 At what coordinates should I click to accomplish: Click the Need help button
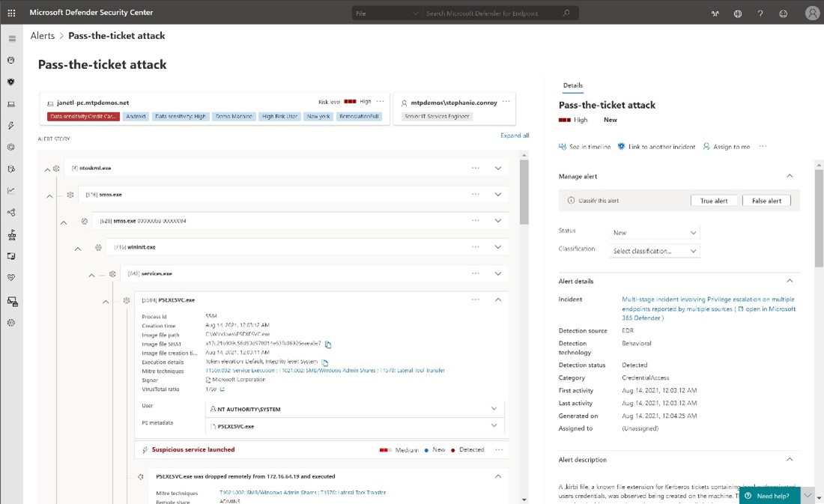point(769,496)
